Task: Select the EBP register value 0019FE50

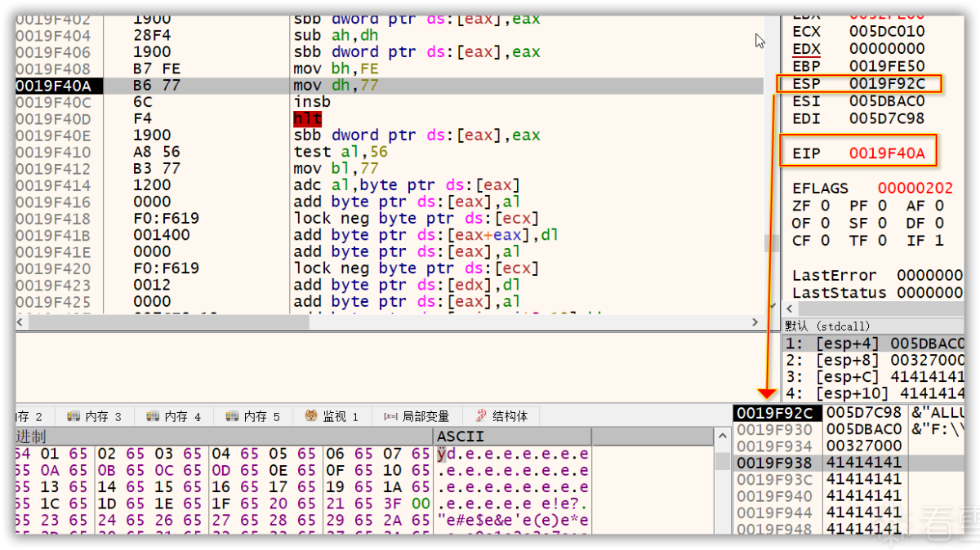Action: [x=887, y=65]
